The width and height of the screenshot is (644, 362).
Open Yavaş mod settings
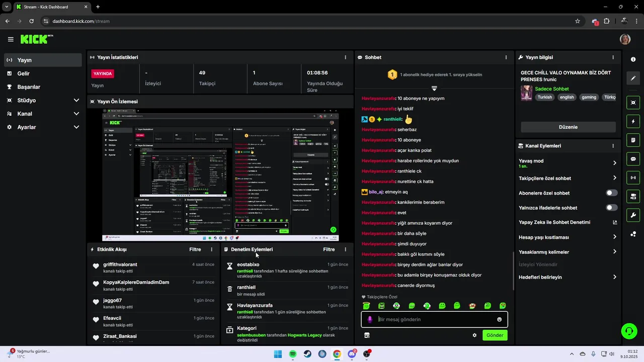coord(568,163)
